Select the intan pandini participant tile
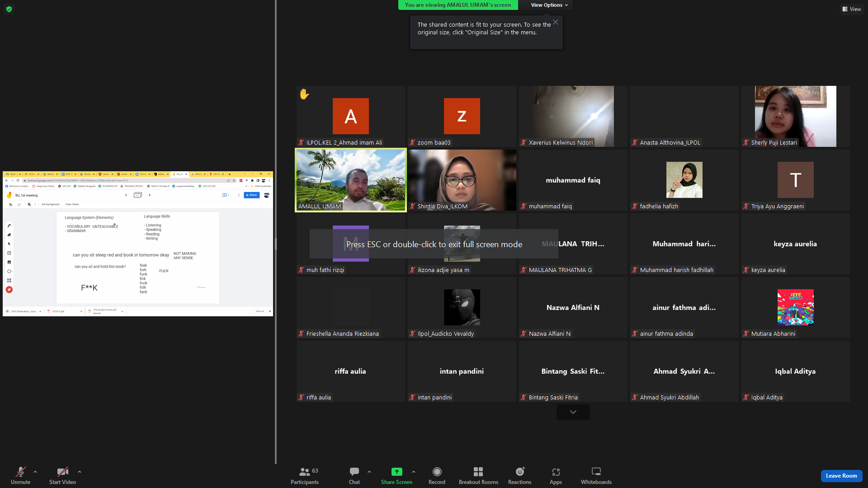 click(x=462, y=371)
